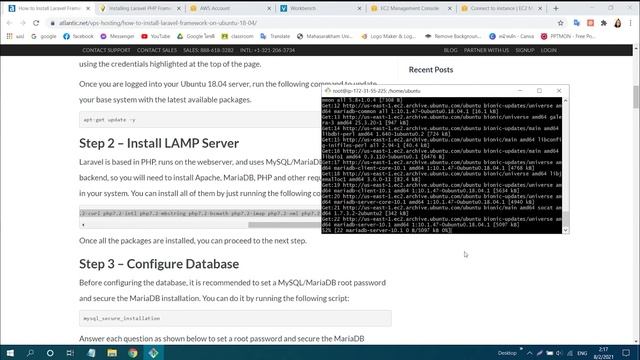The image size is (640, 360).
Task: Switch to the EC2 Management Console tab
Action: point(411,8)
